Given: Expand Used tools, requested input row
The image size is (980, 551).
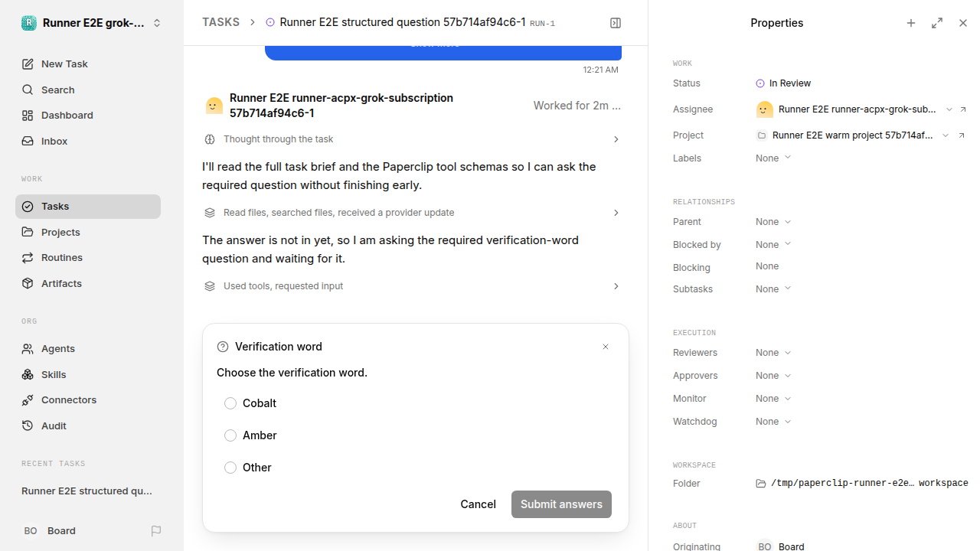Looking at the screenshot, I should pyautogui.click(x=413, y=286).
